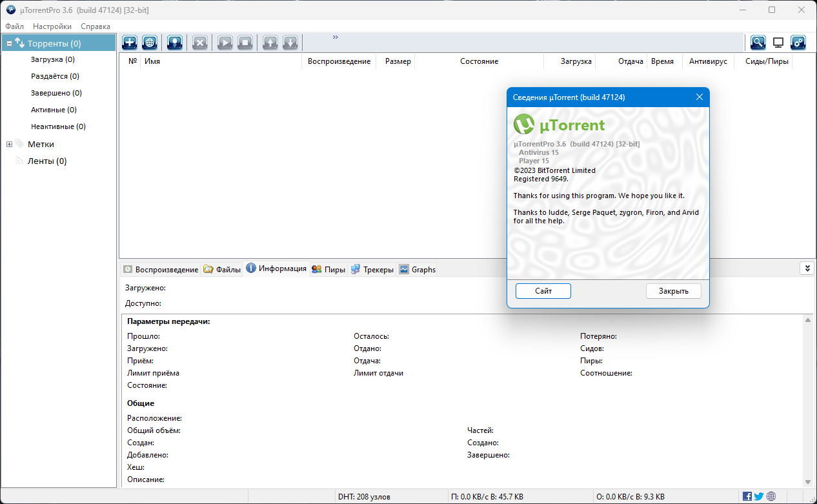Click Add Torrent from URL globe icon
817x504 pixels.
[x=150, y=43]
